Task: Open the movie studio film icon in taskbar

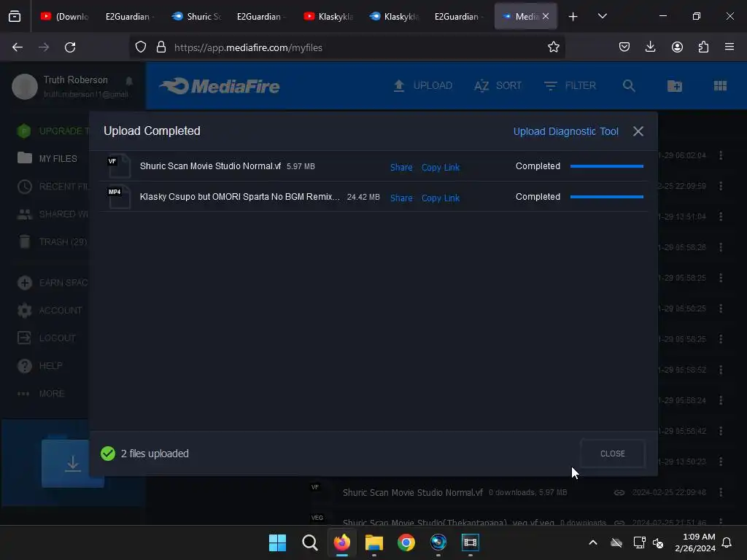Action: (x=471, y=542)
